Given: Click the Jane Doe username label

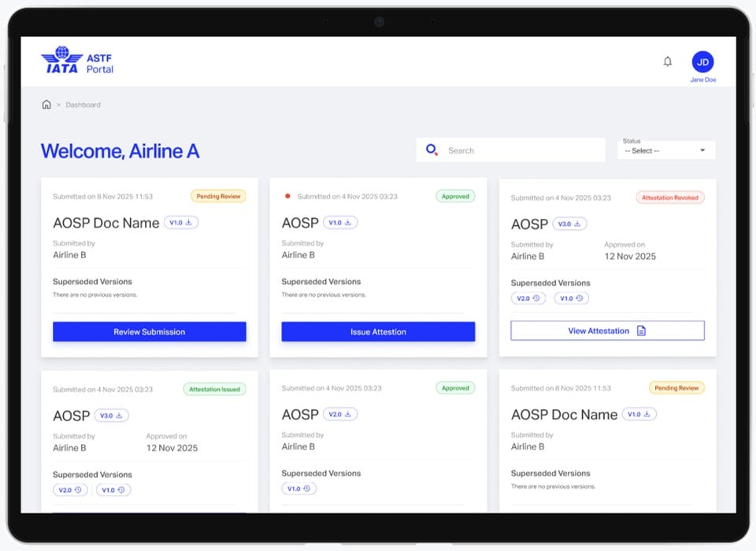Looking at the screenshot, I should (702, 80).
